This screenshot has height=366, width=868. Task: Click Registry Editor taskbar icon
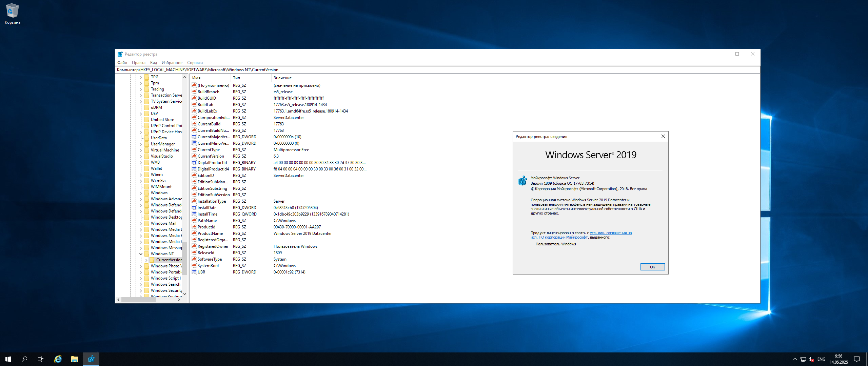tap(91, 359)
